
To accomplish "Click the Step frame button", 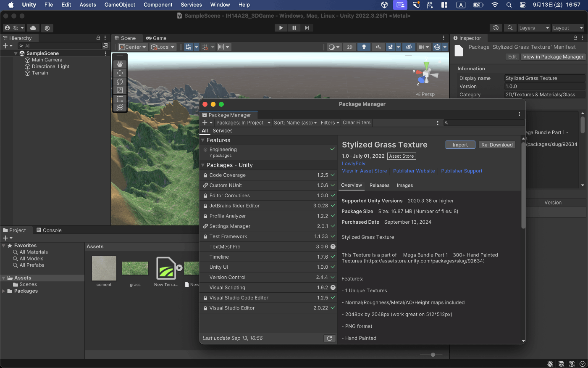I will coord(307,28).
